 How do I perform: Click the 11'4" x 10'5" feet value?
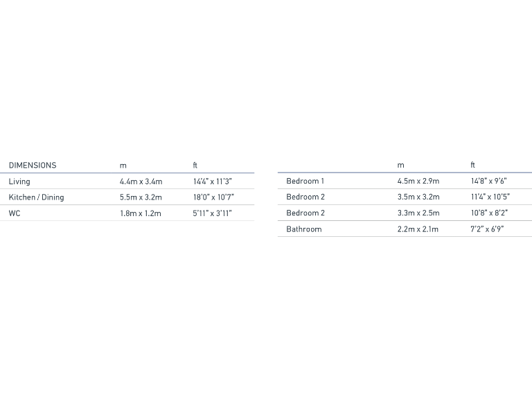[490, 197]
